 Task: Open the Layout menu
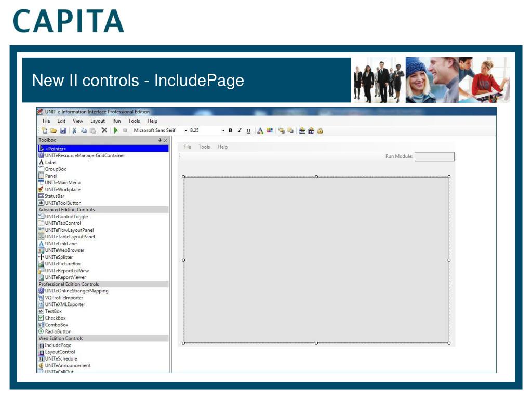pos(97,121)
